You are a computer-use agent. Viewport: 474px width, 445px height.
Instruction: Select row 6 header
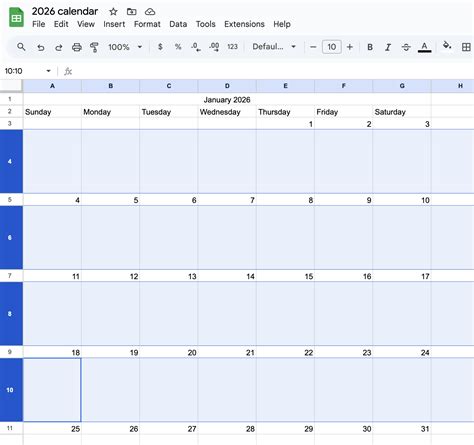(11, 238)
